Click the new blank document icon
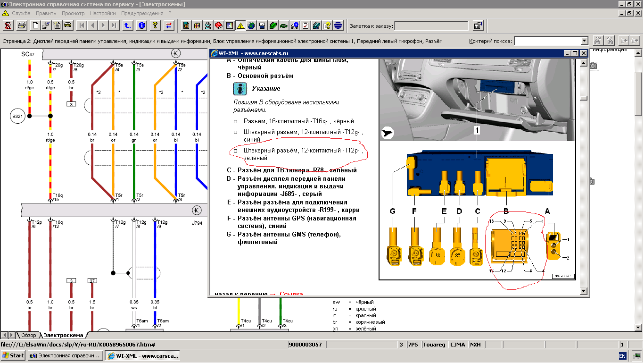Viewport: 644px width, 363px height. tap(35, 25)
